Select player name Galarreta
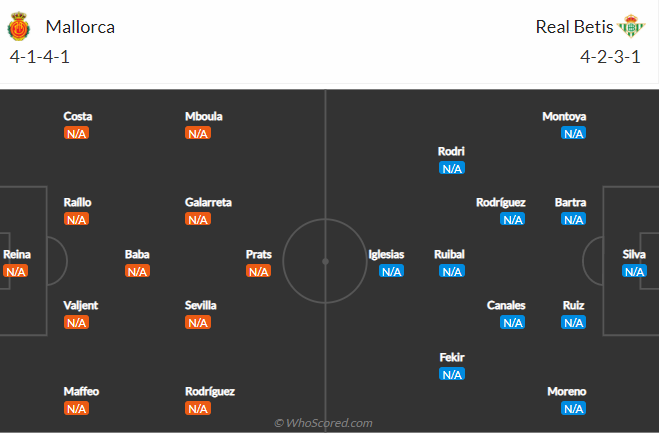 tap(208, 203)
